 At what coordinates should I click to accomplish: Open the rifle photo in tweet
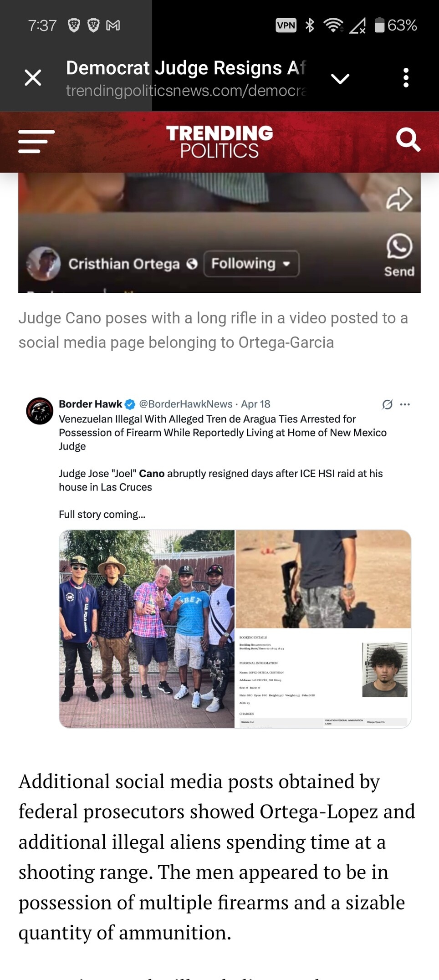click(x=323, y=579)
